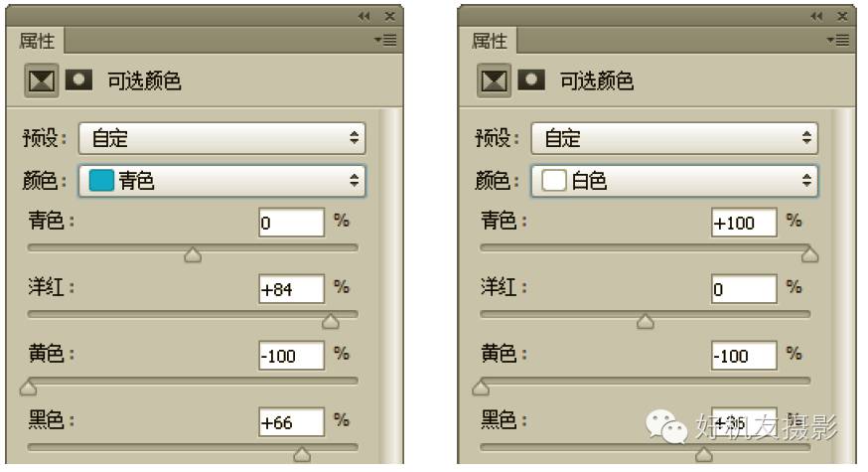Click the black value field showing +66
The image size is (868, 472).
[291, 422]
